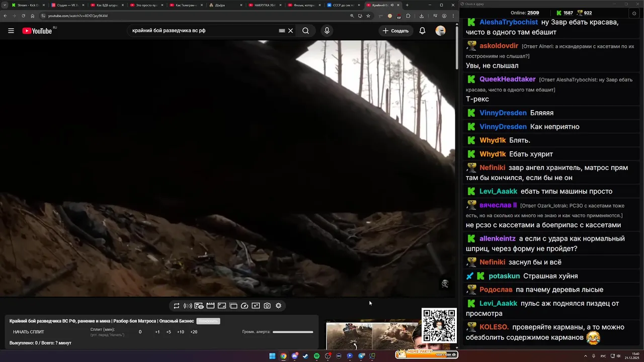The image size is (644, 362).
Task: Open the gear settings in player toolbar
Action: tap(278, 306)
